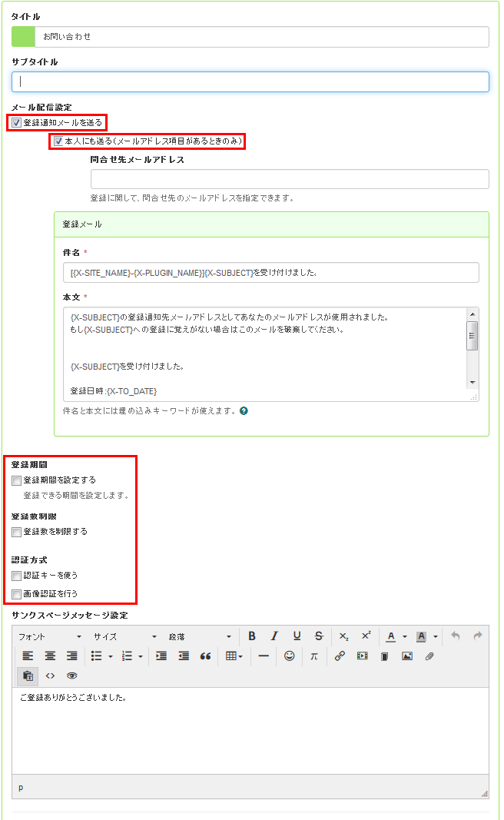Apply bold formatting in editor toolbar

click(x=252, y=636)
